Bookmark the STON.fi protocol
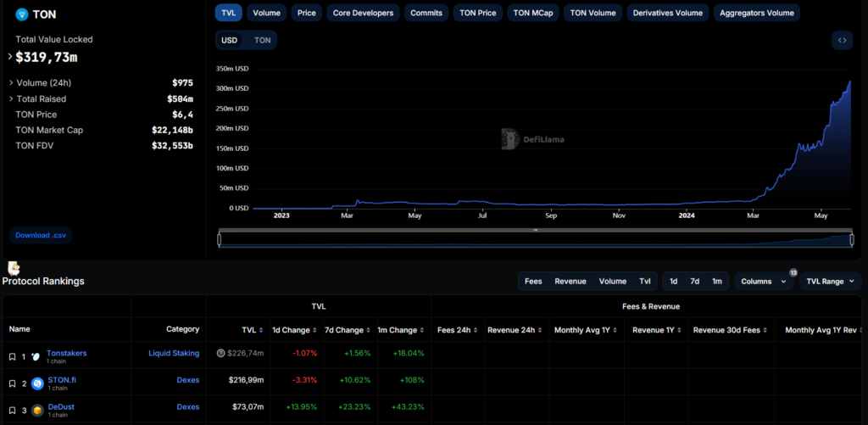This screenshot has height=425, width=868. (12, 383)
